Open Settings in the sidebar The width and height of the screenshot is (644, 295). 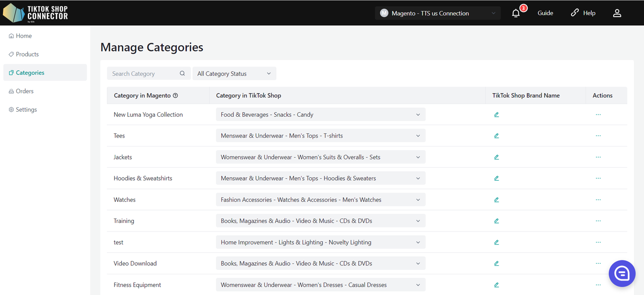click(26, 110)
